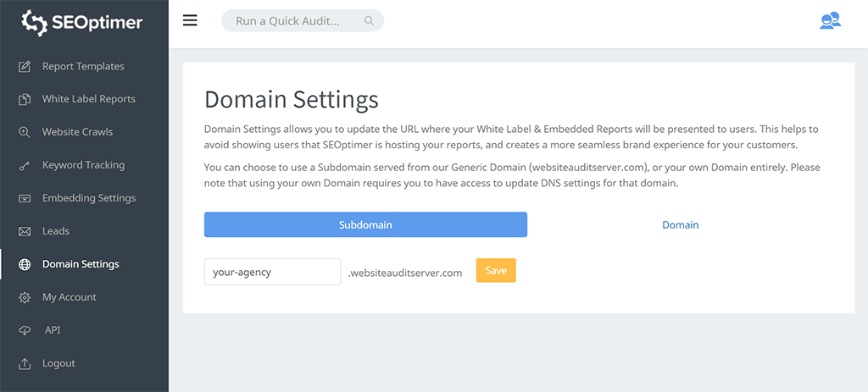This screenshot has width=868, height=392.
Task: Click the Website Crawls magnifier icon
Action: coord(25,132)
